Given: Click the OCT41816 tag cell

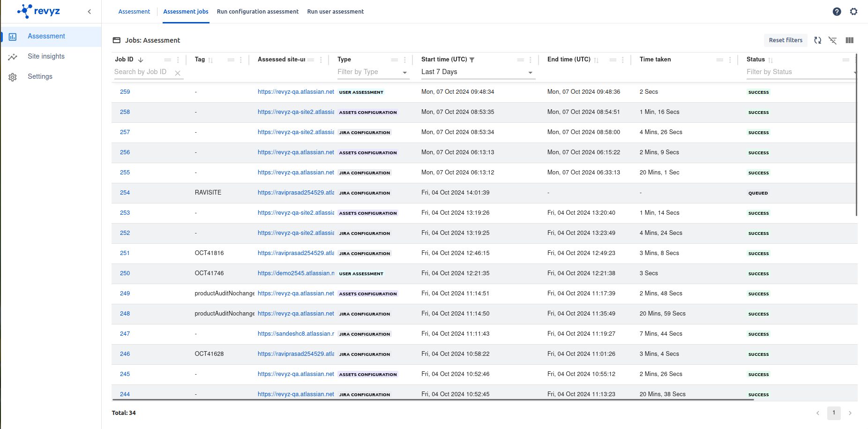Looking at the screenshot, I should click(209, 253).
